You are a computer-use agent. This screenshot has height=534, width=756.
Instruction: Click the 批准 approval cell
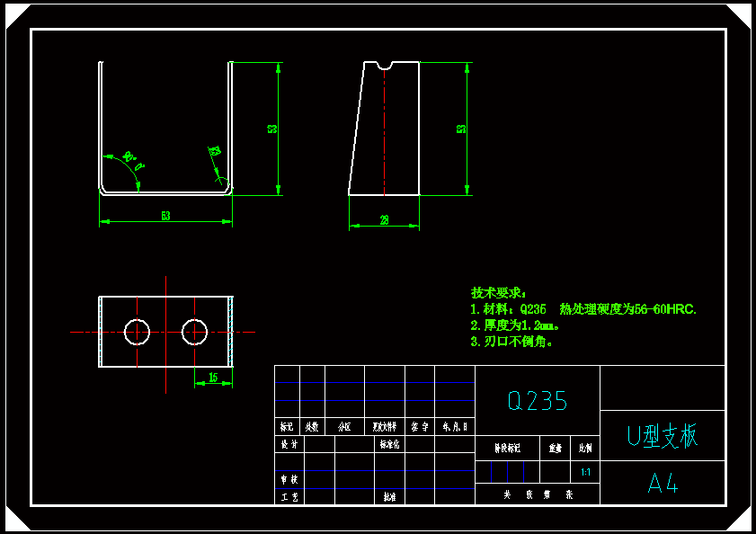coord(389,495)
